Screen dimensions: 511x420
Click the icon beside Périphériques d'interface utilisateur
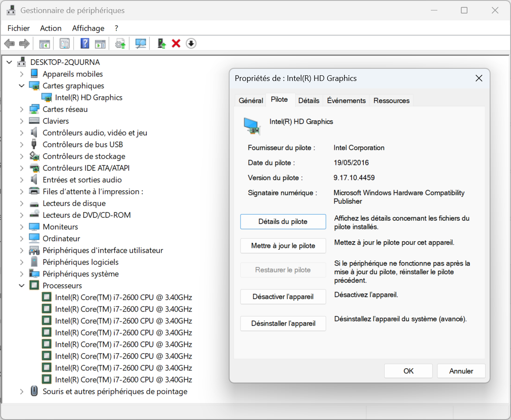coord(34,250)
